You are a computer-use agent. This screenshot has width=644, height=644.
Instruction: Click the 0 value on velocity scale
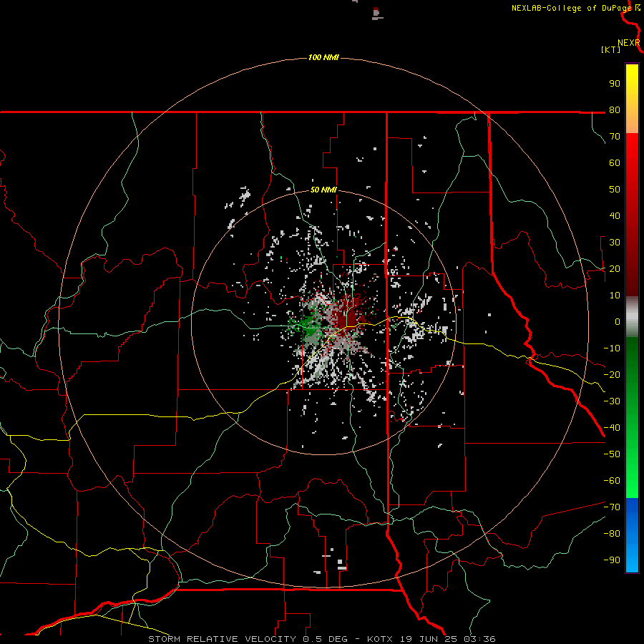[618, 321]
